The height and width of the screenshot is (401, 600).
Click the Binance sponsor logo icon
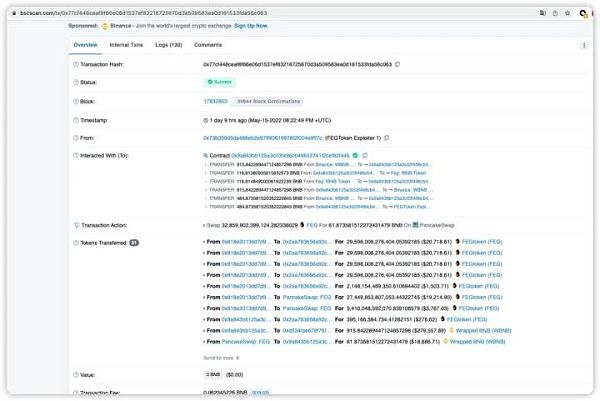tap(105, 25)
